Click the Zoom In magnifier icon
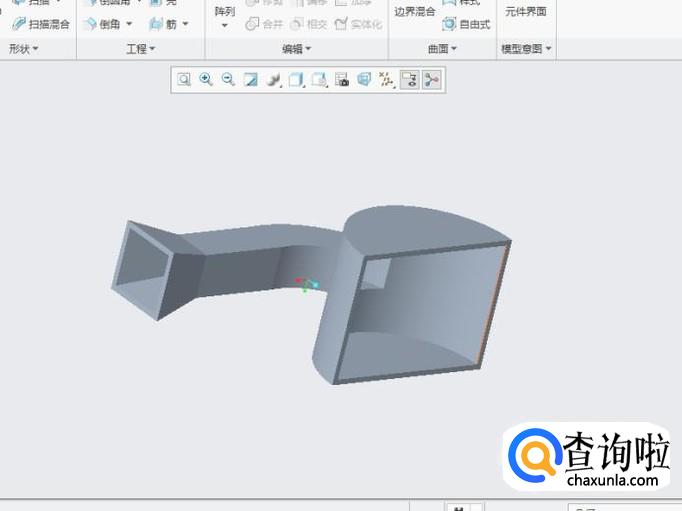 tap(206, 80)
